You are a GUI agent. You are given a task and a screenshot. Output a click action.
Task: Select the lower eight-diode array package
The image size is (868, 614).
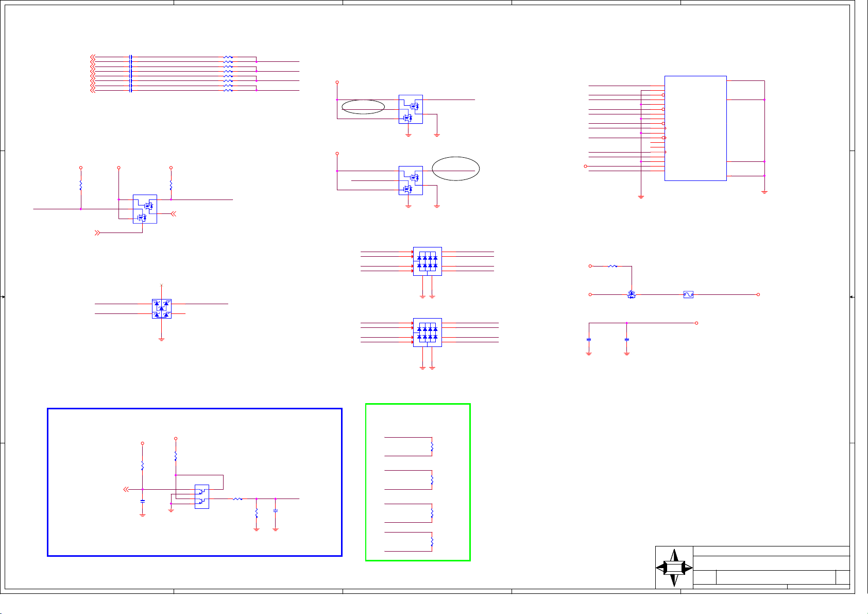pyautogui.click(x=428, y=333)
